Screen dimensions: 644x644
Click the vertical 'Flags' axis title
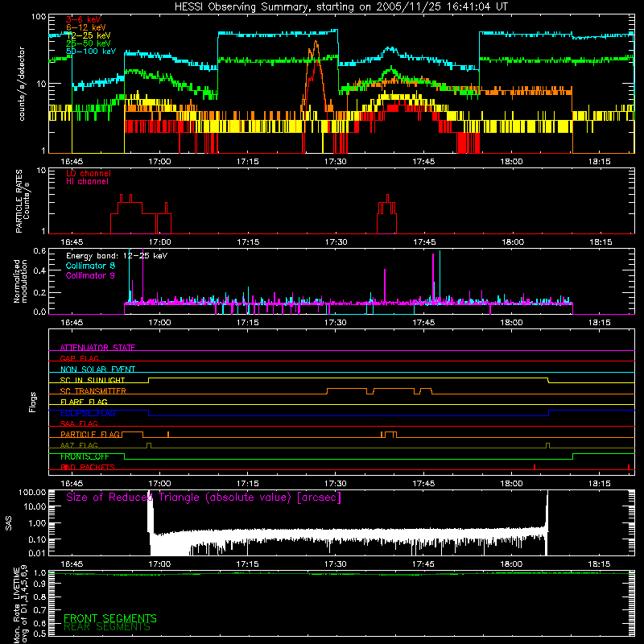click(33, 402)
